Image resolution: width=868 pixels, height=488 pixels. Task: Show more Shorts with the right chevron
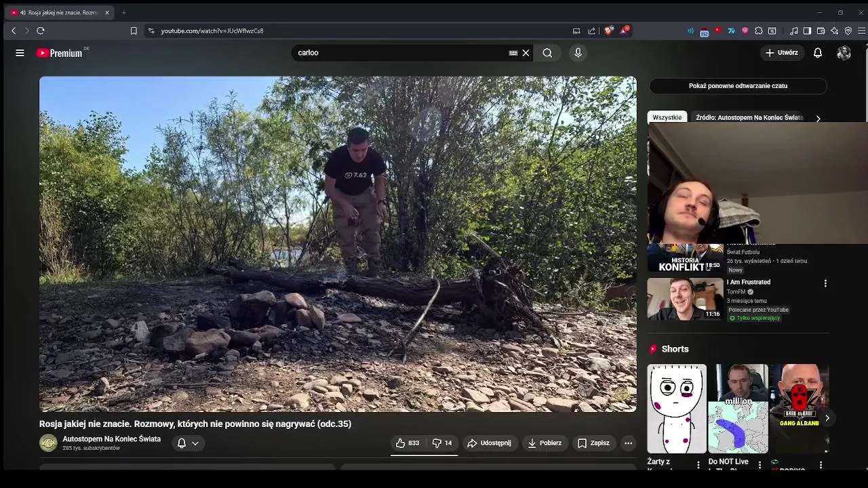[x=827, y=418]
